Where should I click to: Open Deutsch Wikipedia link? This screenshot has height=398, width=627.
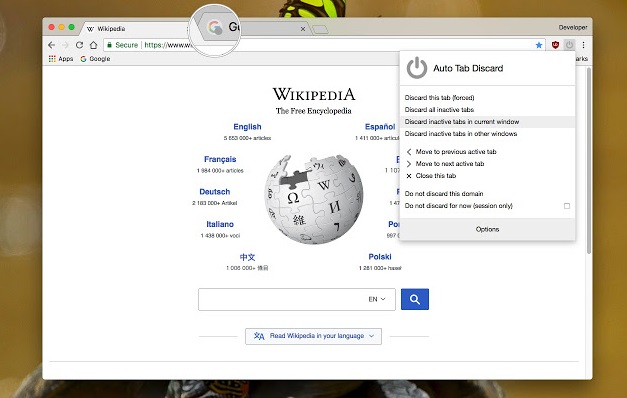tap(215, 192)
